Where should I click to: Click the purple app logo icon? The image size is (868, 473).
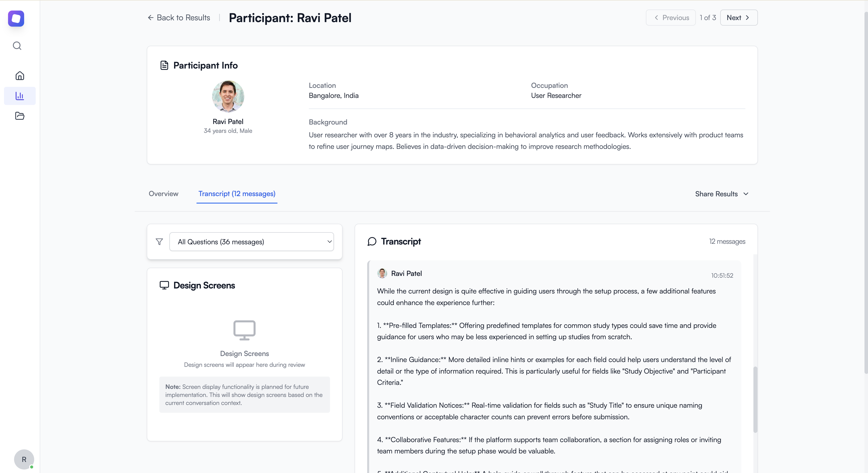[16, 18]
